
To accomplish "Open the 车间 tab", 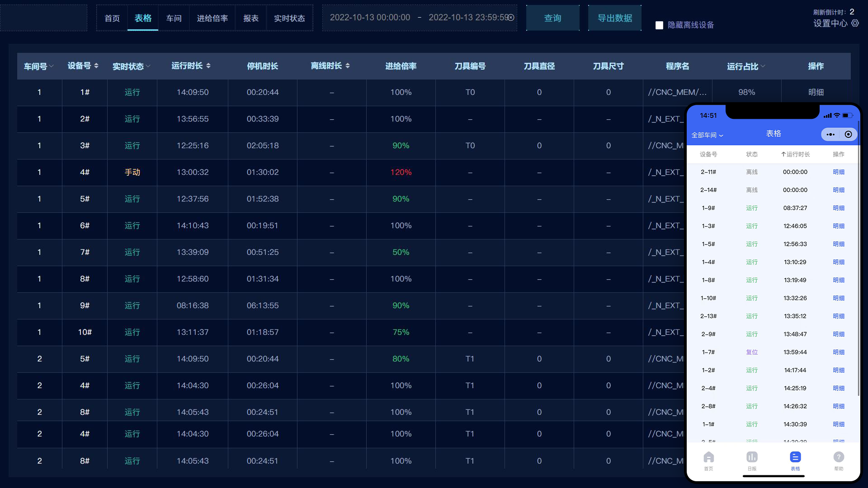I will click(x=174, y=18).
